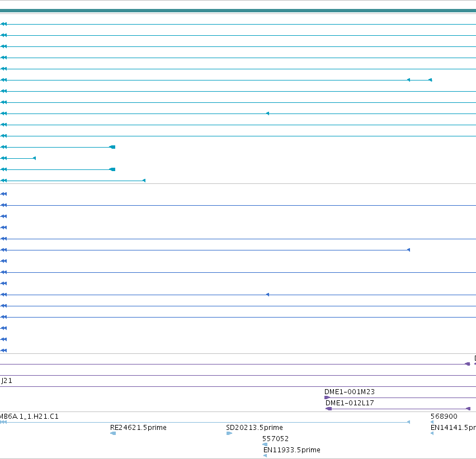476x459 pixels.
Task: Select the SD20213.5prime label
Action: (x=255, y=428)
